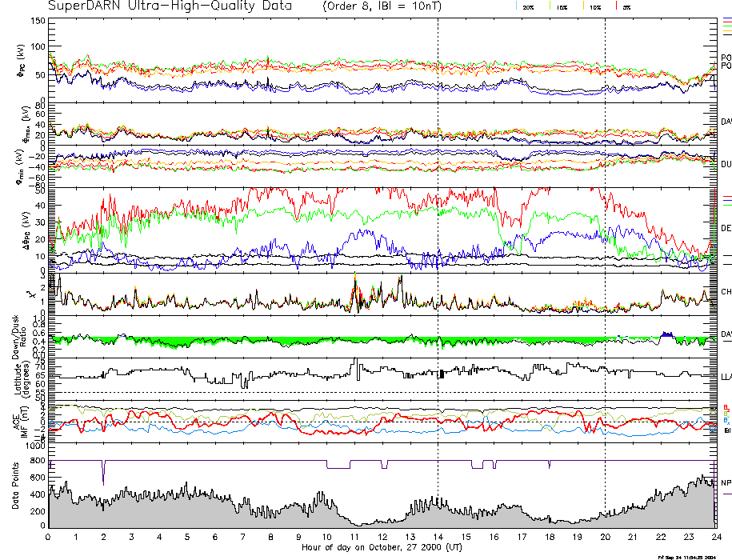Click the plot creation timestamp at bottom right

pyautogui.click(x=687, y=556)
